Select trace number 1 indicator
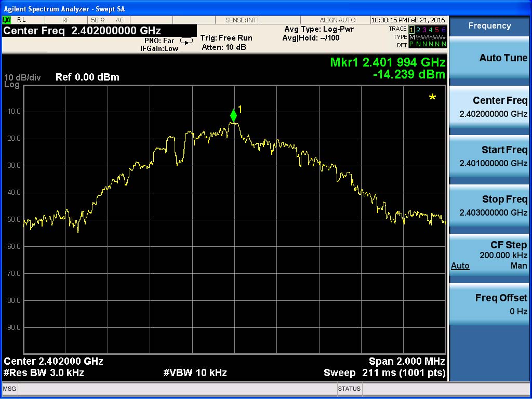Screen dimensions: 532x399 411,30
